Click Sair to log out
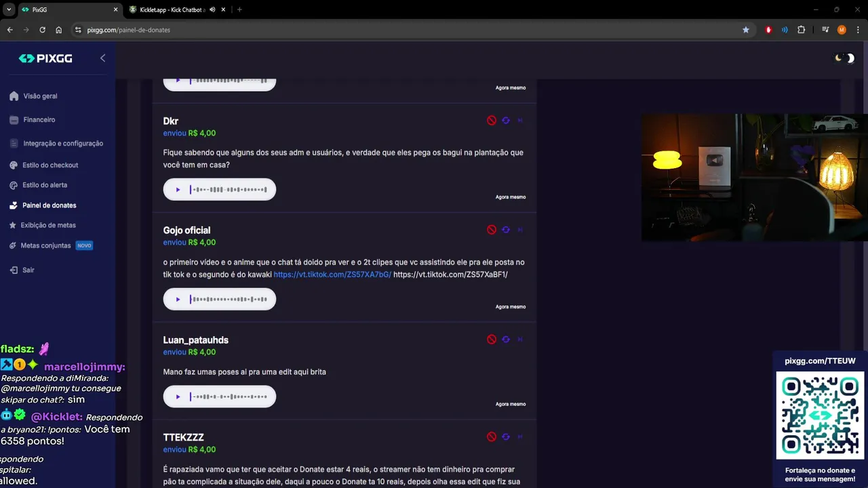 [28, 270]
